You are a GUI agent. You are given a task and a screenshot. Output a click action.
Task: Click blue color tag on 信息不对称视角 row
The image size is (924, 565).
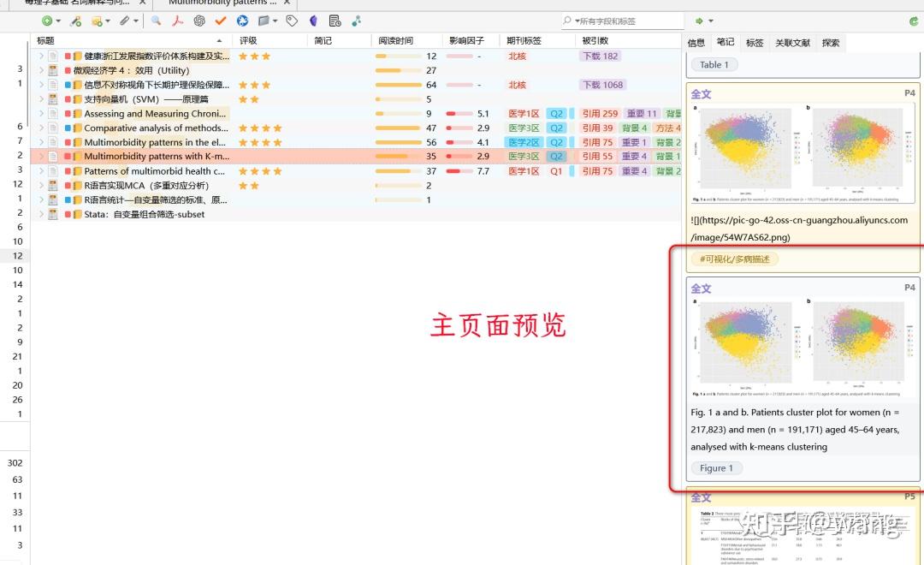68,85
